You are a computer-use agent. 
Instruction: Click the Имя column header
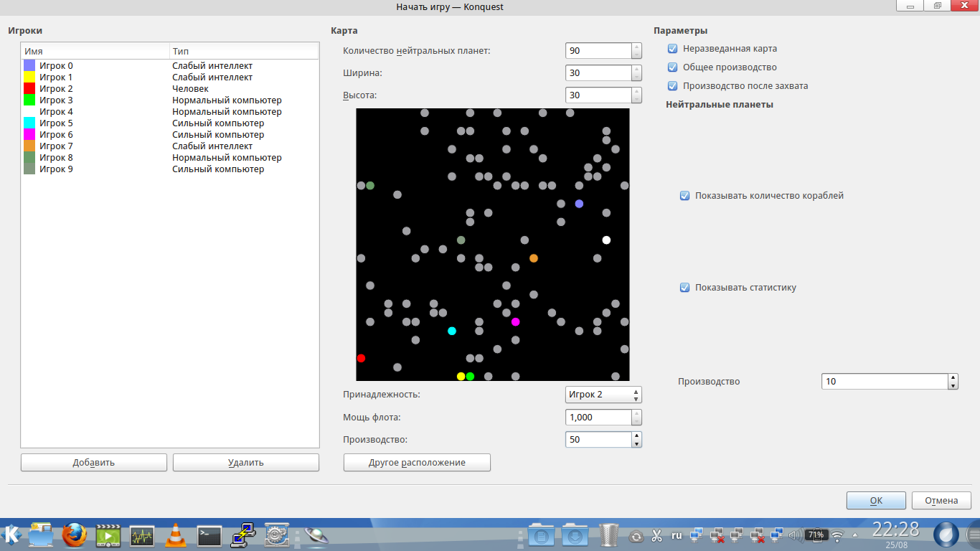[95, 52]
